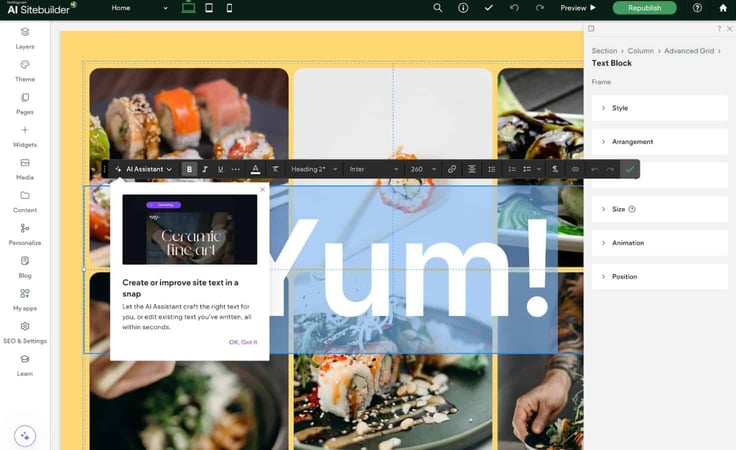Adjust line spacing
The image size is (736, 450).
pos(491,169)
